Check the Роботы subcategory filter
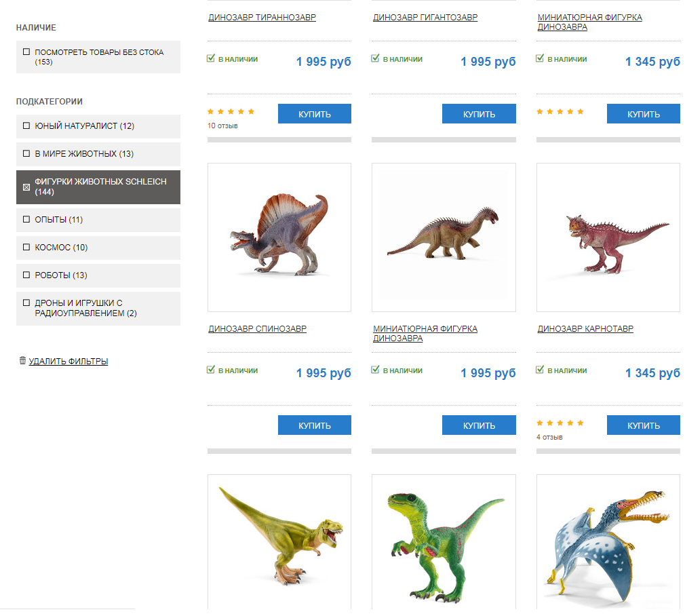This screenshot has width=685, height=616. click(26, 275)
